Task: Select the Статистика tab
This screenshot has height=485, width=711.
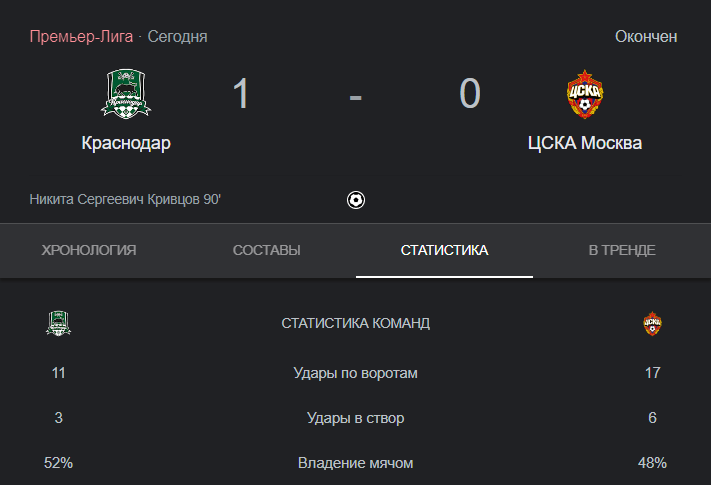Action: point(444,250)
